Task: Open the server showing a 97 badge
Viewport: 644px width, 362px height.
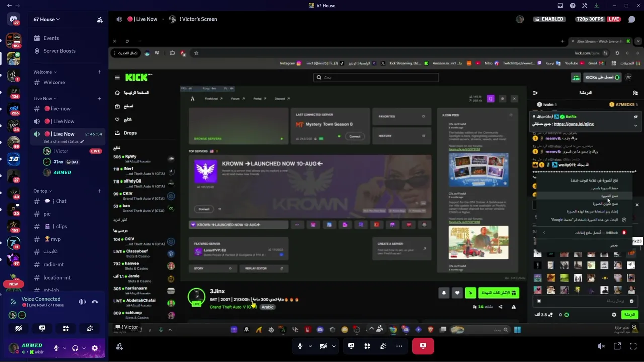Action: 13,259
